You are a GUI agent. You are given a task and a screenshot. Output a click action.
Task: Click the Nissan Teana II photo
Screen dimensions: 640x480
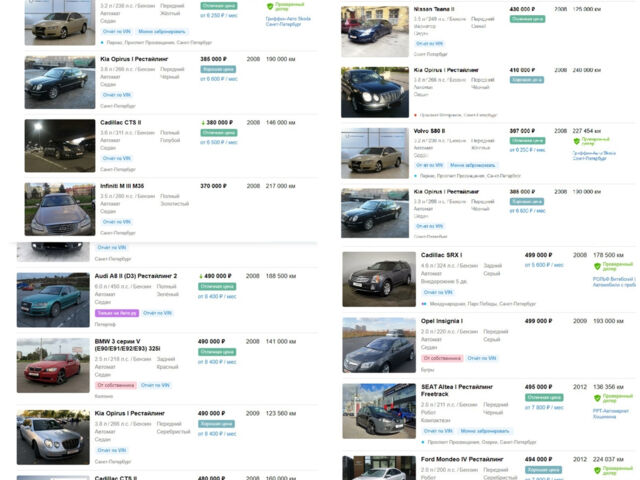tap(375, 32)
